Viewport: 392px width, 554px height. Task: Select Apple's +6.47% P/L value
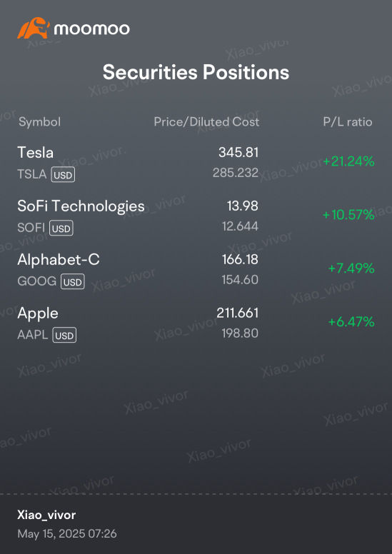351,322
